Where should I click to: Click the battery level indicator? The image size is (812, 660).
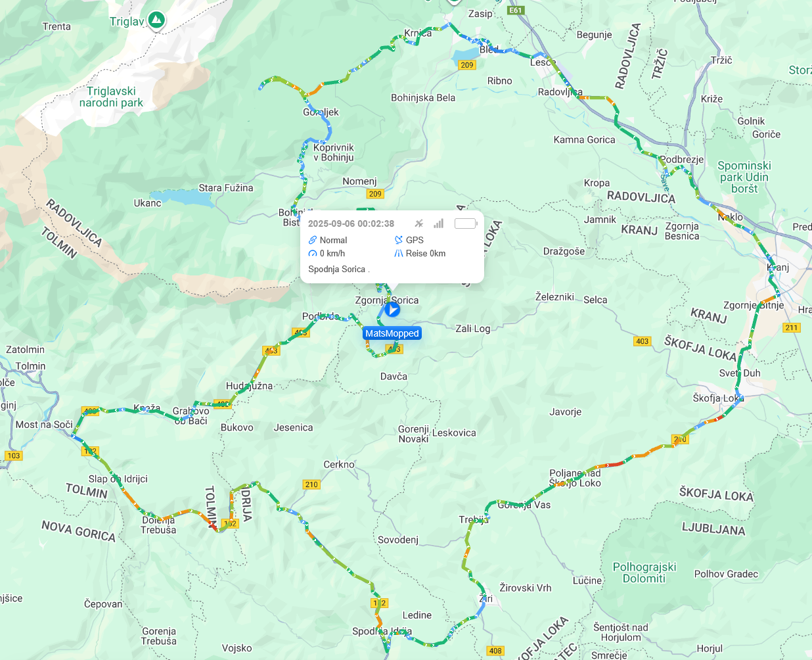466,224
